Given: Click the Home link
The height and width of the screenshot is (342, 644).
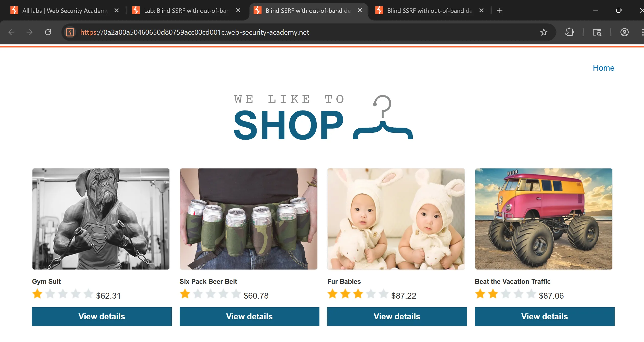Looking at the screenshot, I should coord(603,68).
